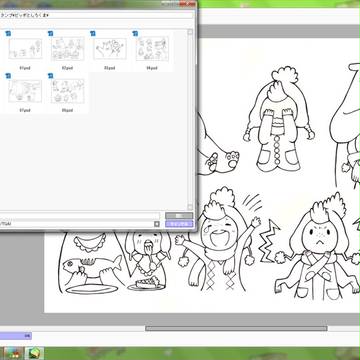Click the folder path field atop the dialog
The height and width of the screenshot is (360, 360).
[97, 15]
